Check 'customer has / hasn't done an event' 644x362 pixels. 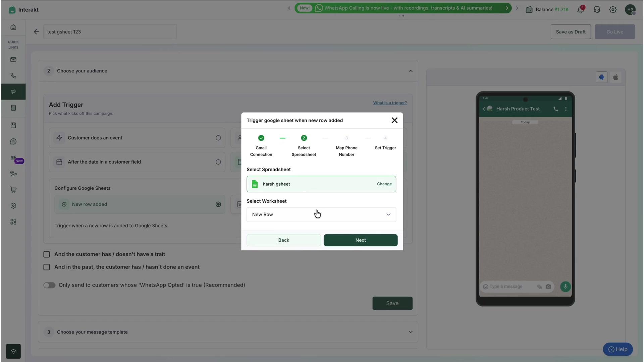click(47, 267)
